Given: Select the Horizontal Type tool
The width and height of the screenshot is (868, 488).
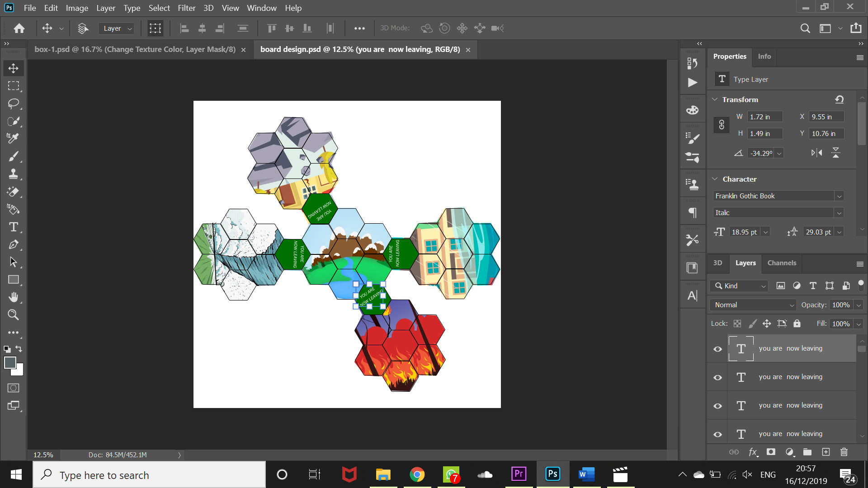Looking at the screenshot, I should tap(13, 227).
